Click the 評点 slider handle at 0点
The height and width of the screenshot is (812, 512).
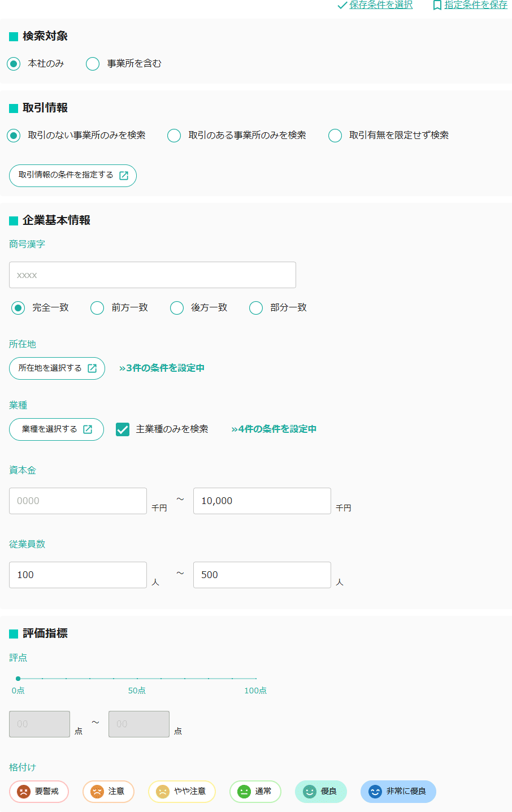18,678
